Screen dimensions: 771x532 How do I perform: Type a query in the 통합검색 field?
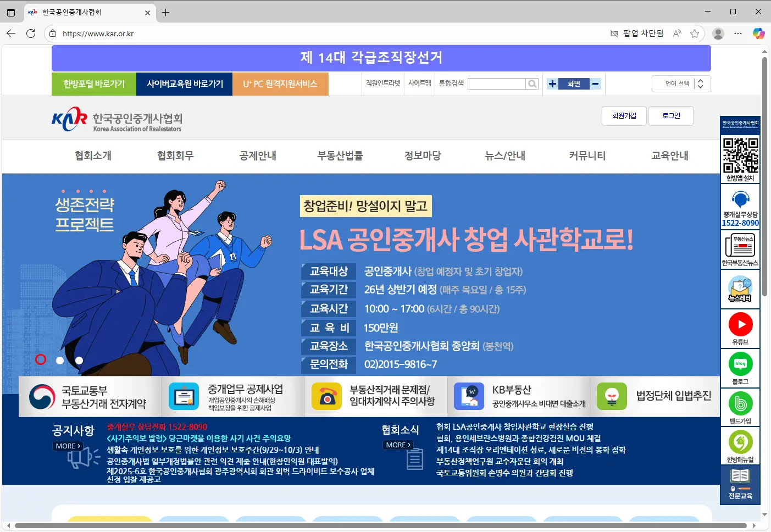pyautogui.click(x=497, y=83)
